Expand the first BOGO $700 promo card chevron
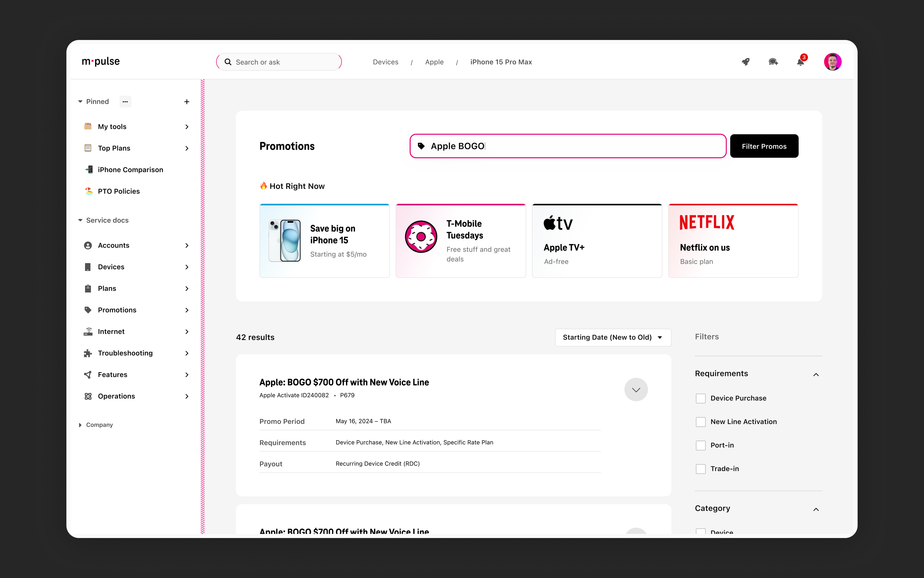 636,389
